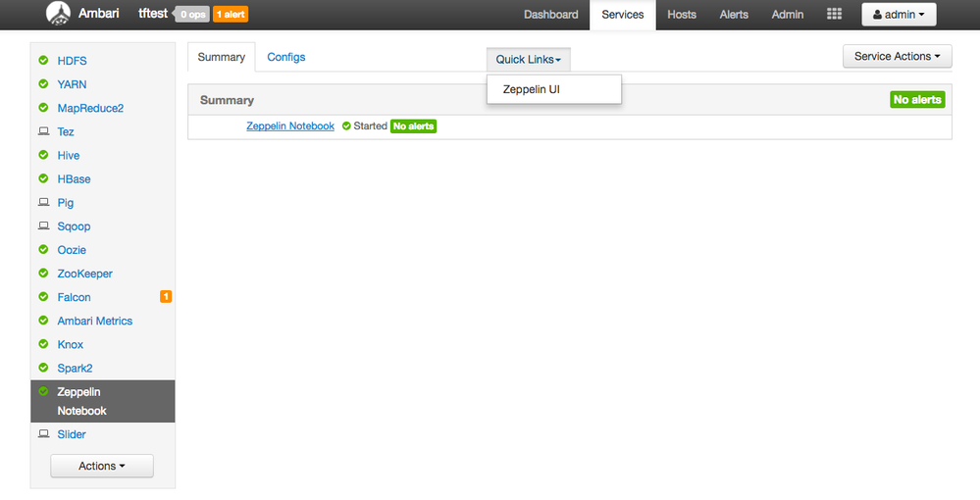Select Knox in the services list
This screenshot has width=980, height=500.
click(x=70, y=344)
